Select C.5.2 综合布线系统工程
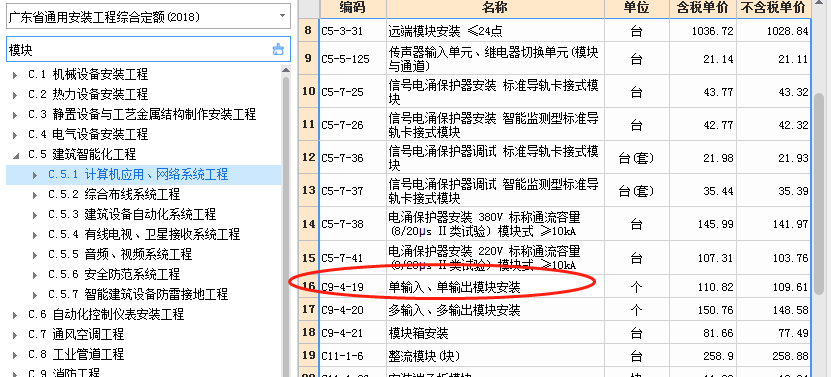Viewport: 831px width, 377px height. click(114, 195)
